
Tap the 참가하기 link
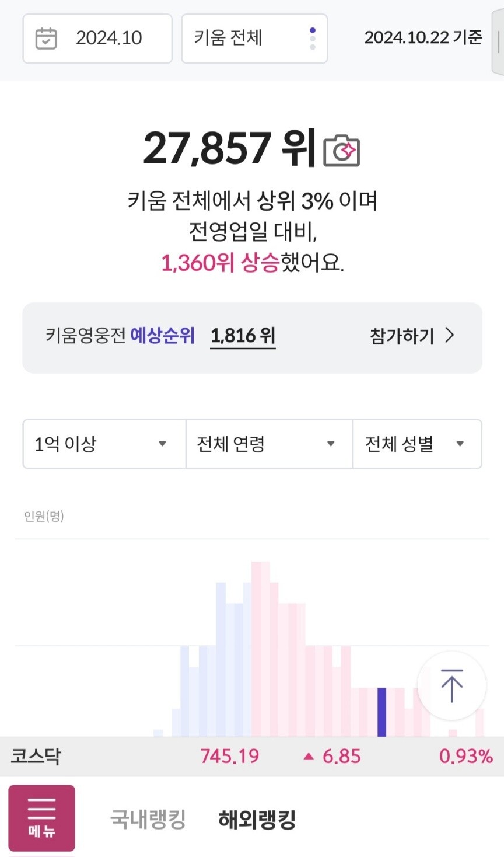click(402, 336)
